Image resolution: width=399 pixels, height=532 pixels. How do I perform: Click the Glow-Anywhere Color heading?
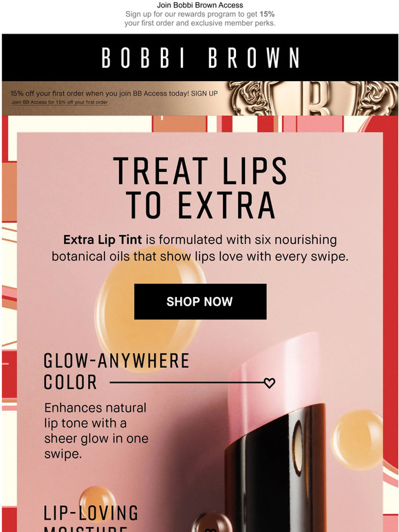pos(116,371)
